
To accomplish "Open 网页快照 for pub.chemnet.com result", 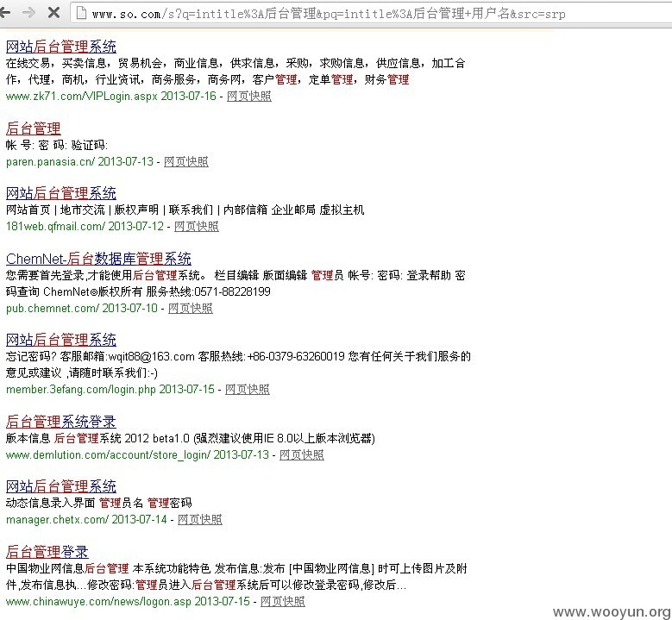I will pyautogui.click(x=191, y=308).
